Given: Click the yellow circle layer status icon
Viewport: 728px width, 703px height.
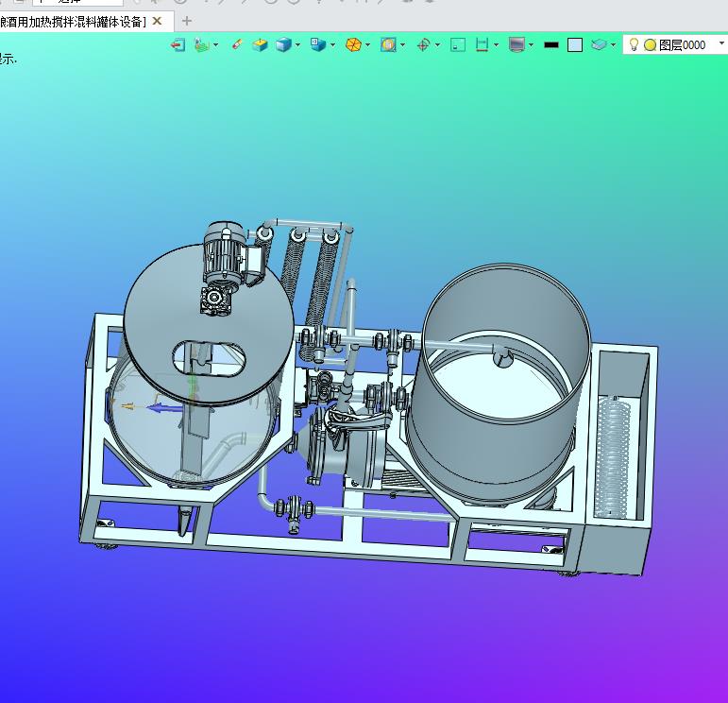Looking at the screenshot, I should tap(650, 45).
